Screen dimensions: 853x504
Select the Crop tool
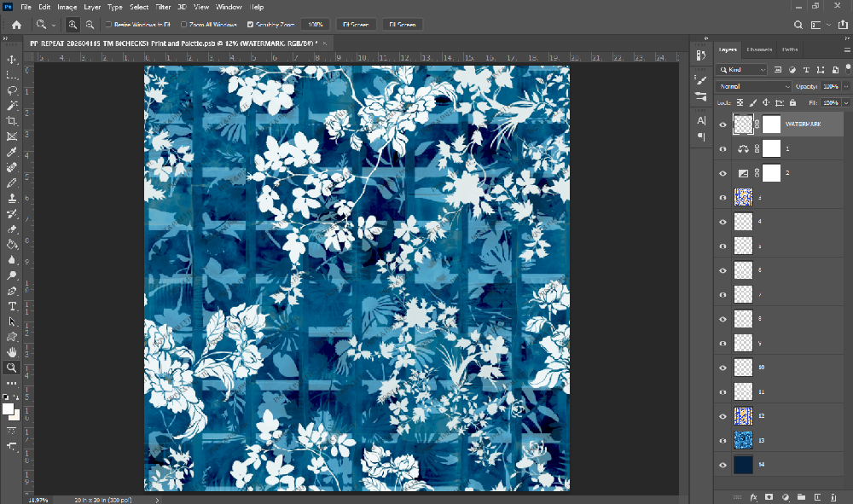pos(11,121)
